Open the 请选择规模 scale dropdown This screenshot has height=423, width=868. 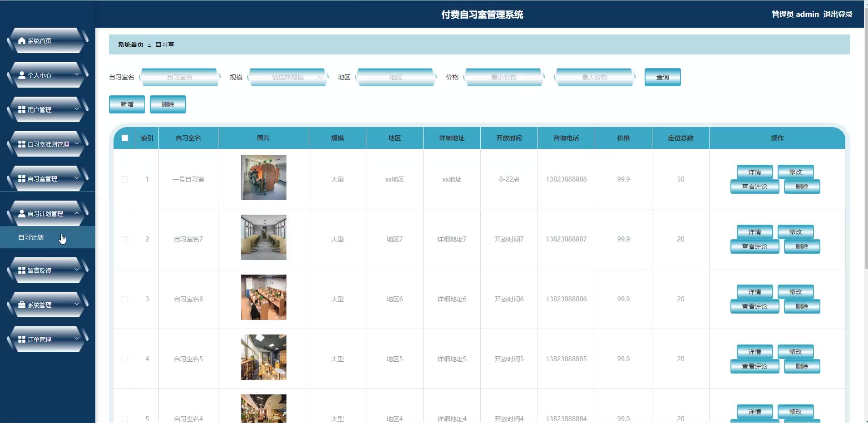point(288,77)
